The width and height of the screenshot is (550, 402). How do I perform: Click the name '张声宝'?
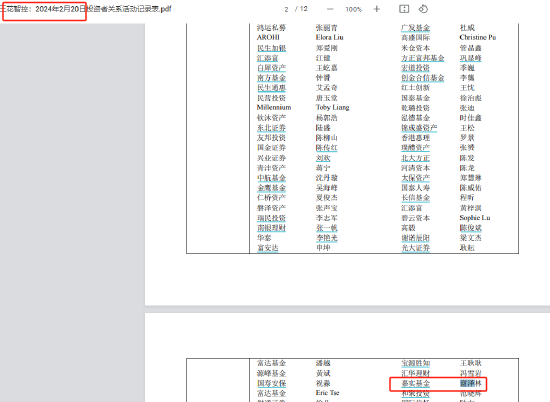click(326, 208)
